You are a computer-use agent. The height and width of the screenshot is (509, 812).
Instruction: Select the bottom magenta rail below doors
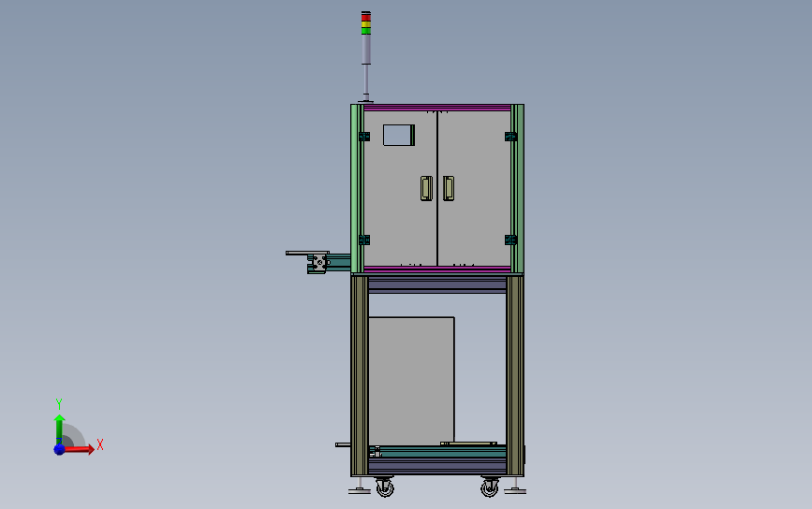pyautogui.click(x=437, y=269)
